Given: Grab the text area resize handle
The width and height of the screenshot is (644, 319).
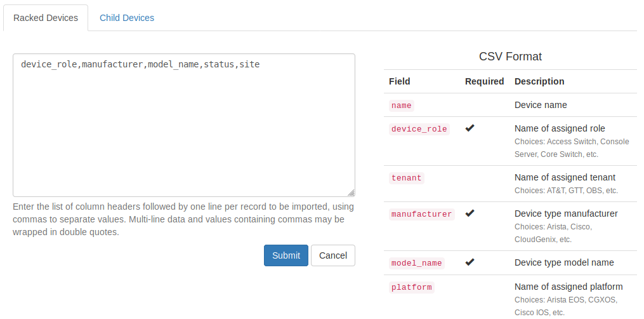Looking at the screenshot, I should point(351,193).
